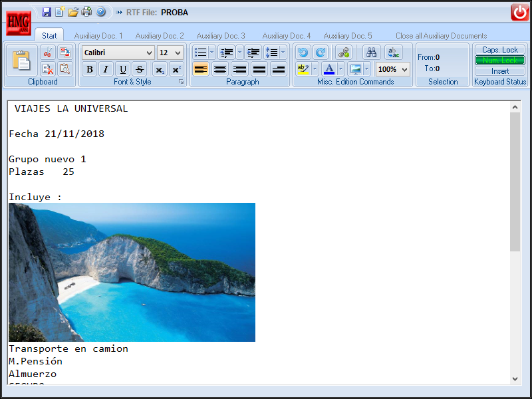Open Replace with the ab-ac icon
The height and width of the screenshot is (399, 532).
394,53
